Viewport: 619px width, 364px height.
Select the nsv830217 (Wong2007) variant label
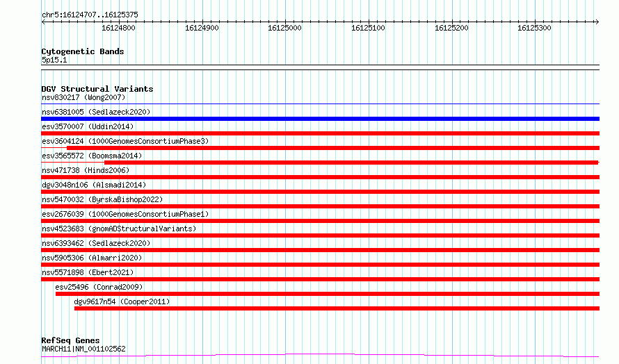[83, 97]
